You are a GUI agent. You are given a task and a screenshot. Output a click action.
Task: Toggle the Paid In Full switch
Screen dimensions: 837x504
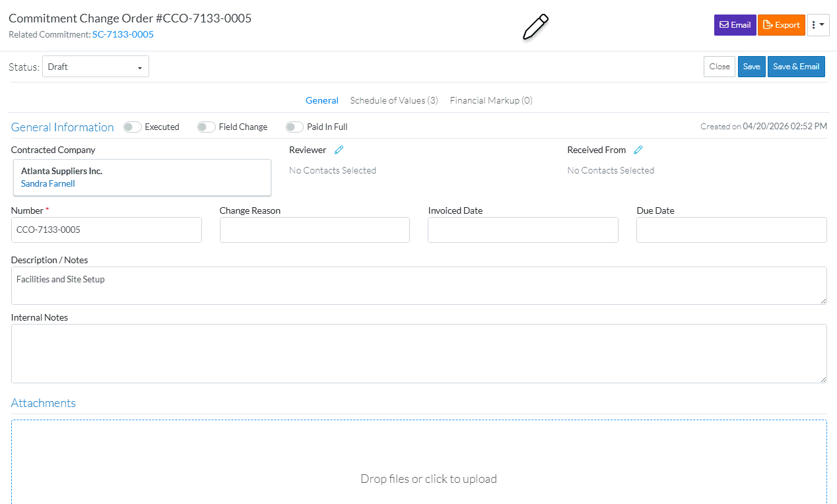294,127
